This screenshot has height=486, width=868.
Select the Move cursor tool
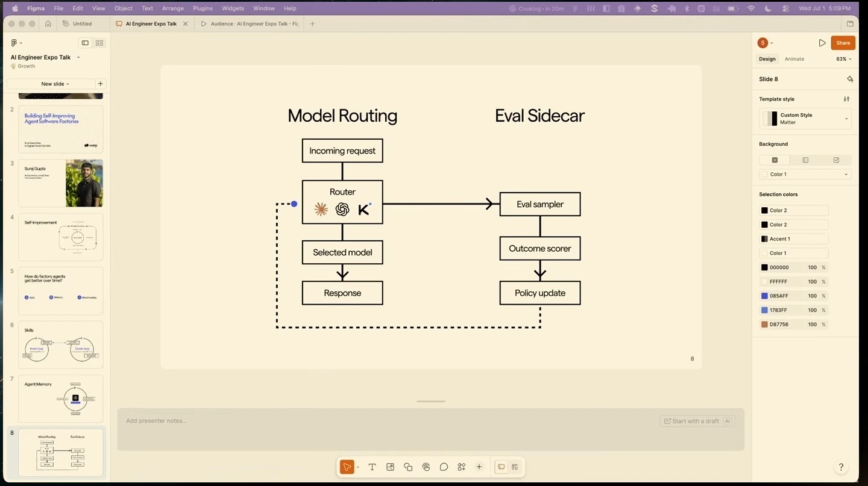[x=347, y=467]
